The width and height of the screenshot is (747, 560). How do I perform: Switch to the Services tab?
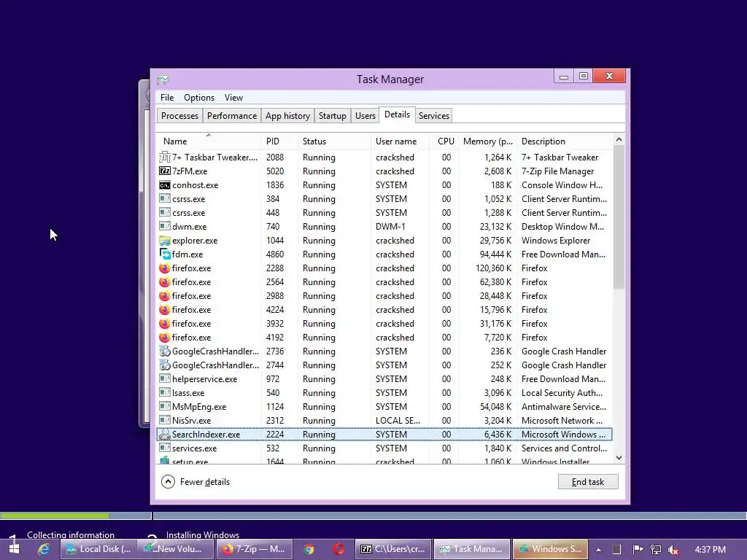coord(434,116)
